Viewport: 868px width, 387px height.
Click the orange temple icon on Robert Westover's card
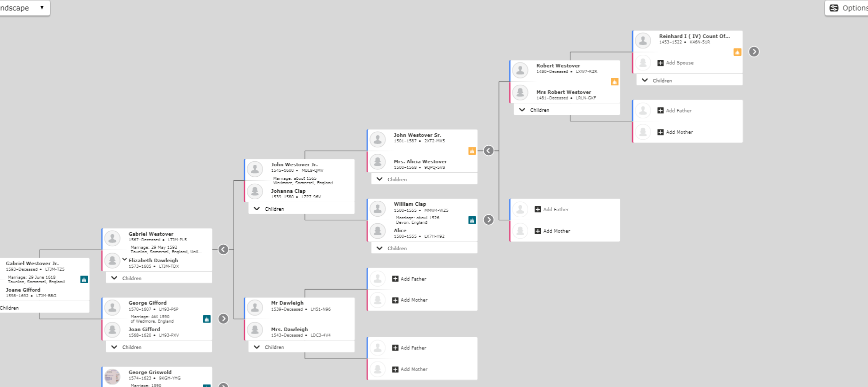click(x=614, y=81)
